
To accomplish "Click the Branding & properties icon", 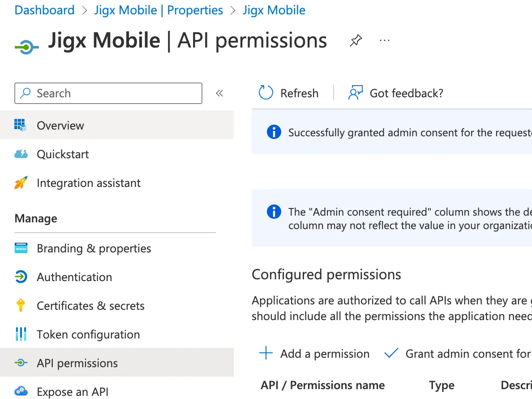I will click(21, 248).
